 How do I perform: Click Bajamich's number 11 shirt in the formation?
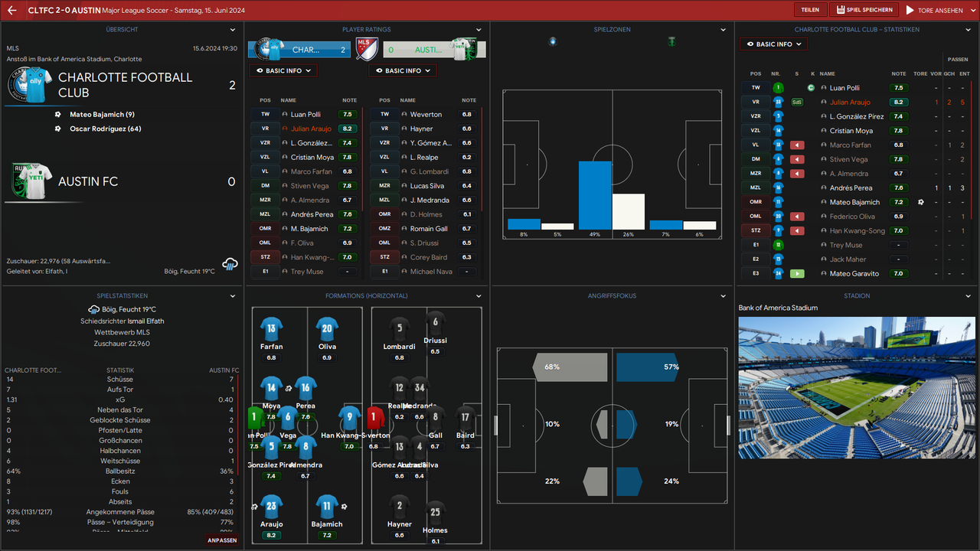(x=327, y=506)
